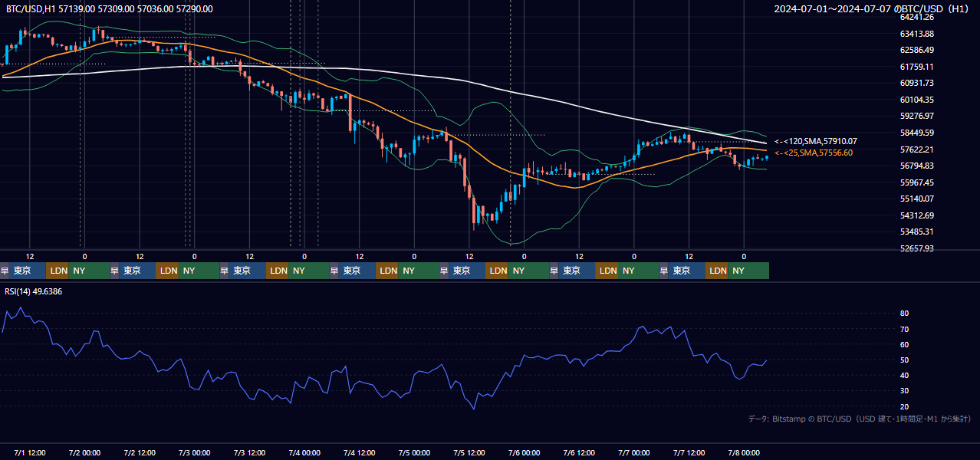Viewport: 980px width, 460px height.
Task: Select the 7/6 12:00 date label
Action: coord(580,452)
